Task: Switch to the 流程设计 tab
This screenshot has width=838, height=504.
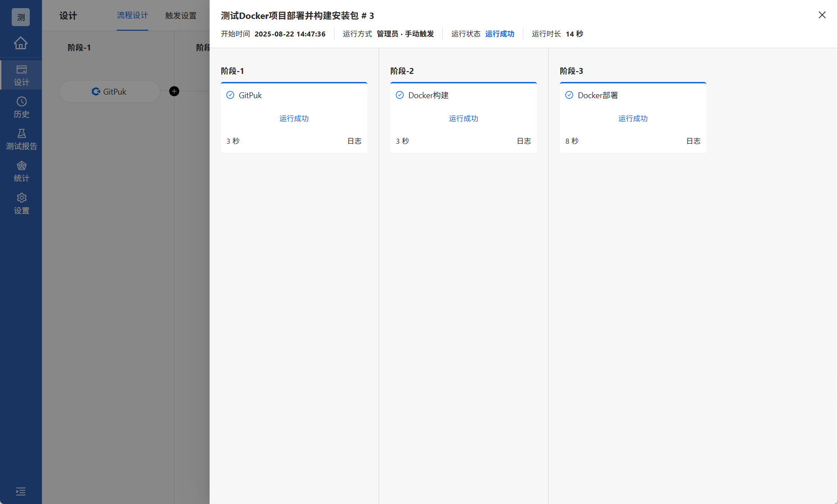Action: [x=132, y=15]
